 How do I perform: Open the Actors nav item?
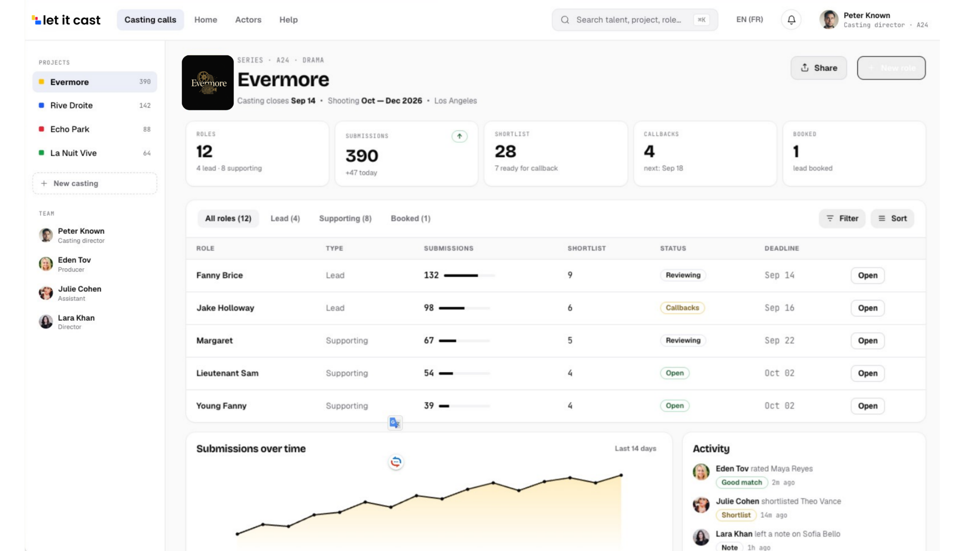248,20
